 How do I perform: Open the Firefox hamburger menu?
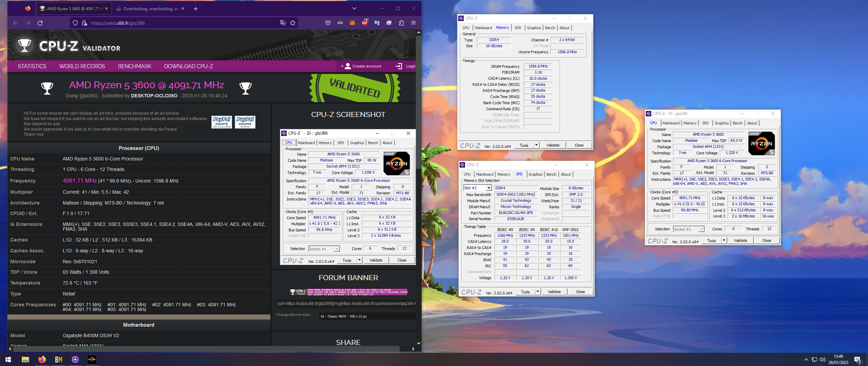pos(413,23)
